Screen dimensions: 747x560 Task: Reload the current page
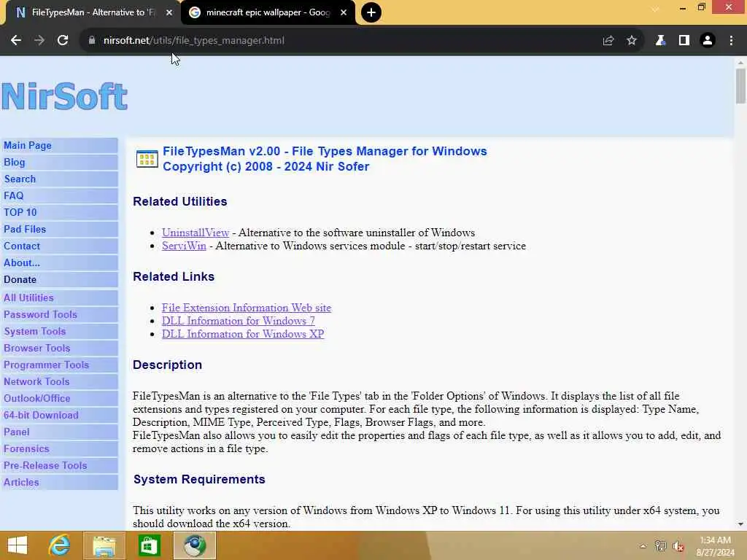pos(63,41)
